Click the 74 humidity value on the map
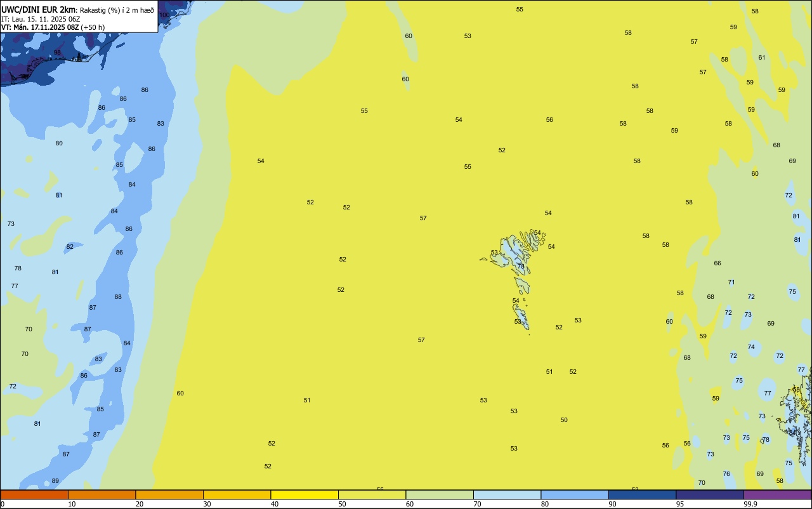The image size is (812, 509). (751, 347)
